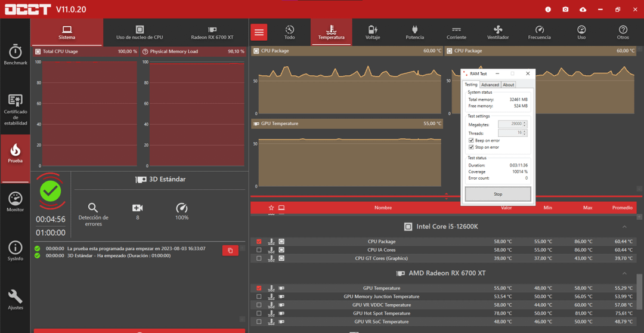This screenshot has height=333, width=644.
Task: Click the speedometer icon showing 100%
Action: point(181,208)
